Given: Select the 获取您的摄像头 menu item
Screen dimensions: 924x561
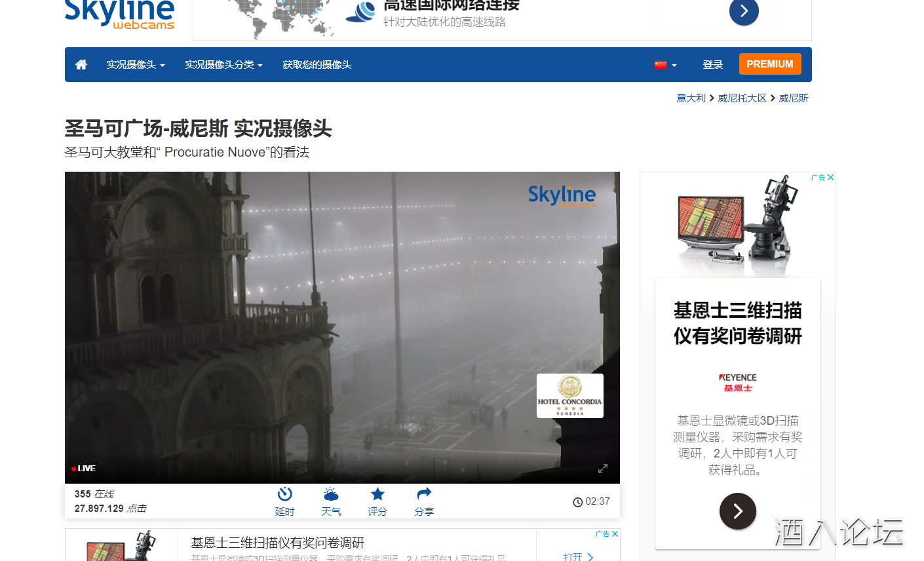Looking at the screenshot, I should pos(317,64).
